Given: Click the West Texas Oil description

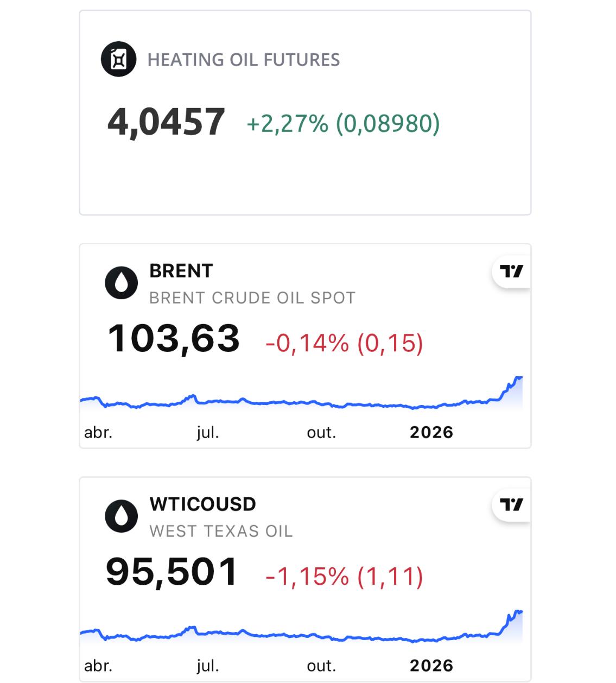Looking at the screenshot, I should pos(221,531).
